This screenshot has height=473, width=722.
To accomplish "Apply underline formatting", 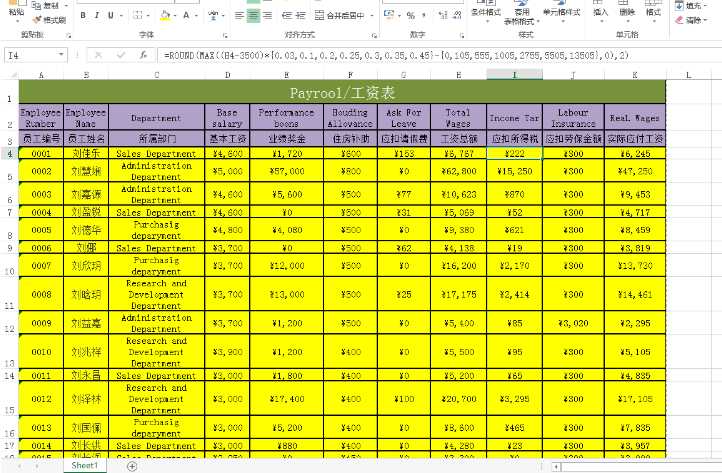I will (x=111, y=16).
